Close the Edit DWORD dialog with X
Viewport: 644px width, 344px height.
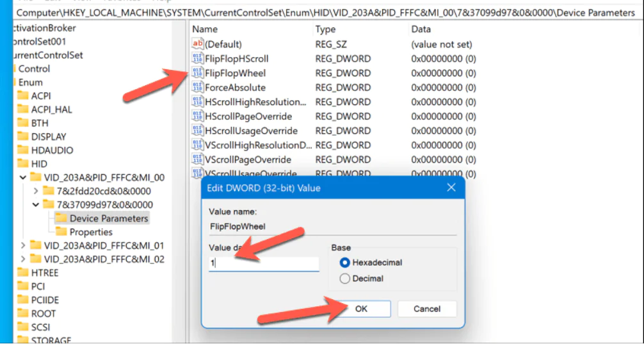(x=451, y=188)
